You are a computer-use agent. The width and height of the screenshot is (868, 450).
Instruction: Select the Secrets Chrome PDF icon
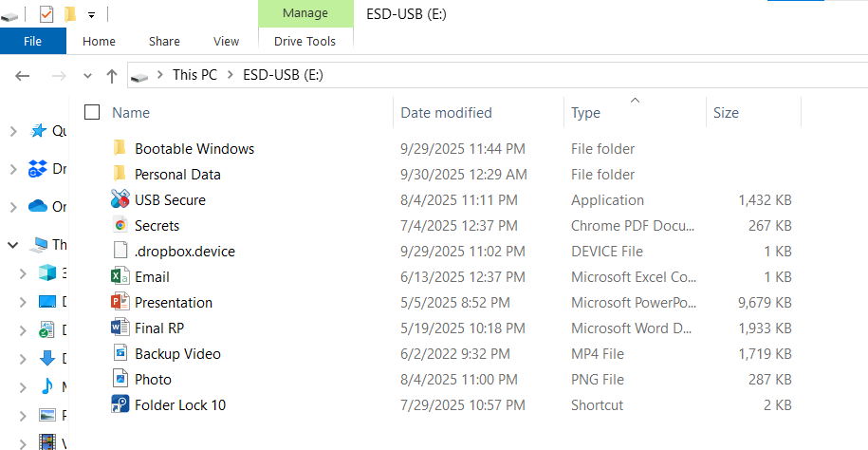120,225
